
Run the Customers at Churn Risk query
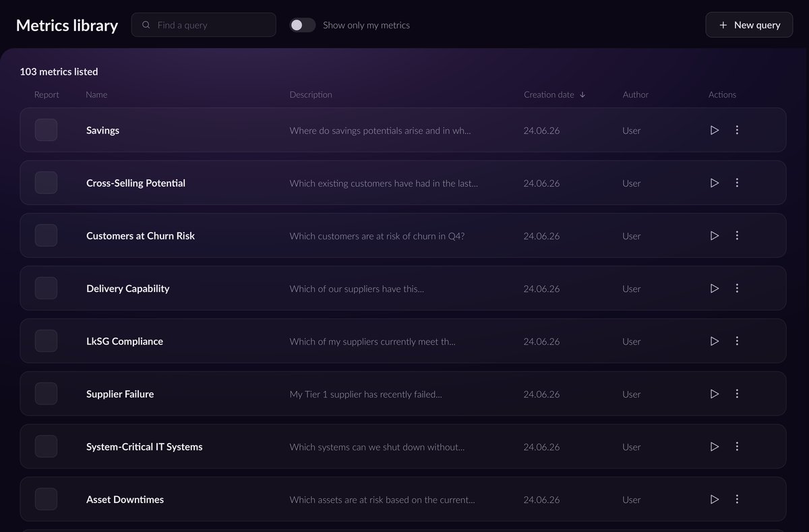click(715, 235)
